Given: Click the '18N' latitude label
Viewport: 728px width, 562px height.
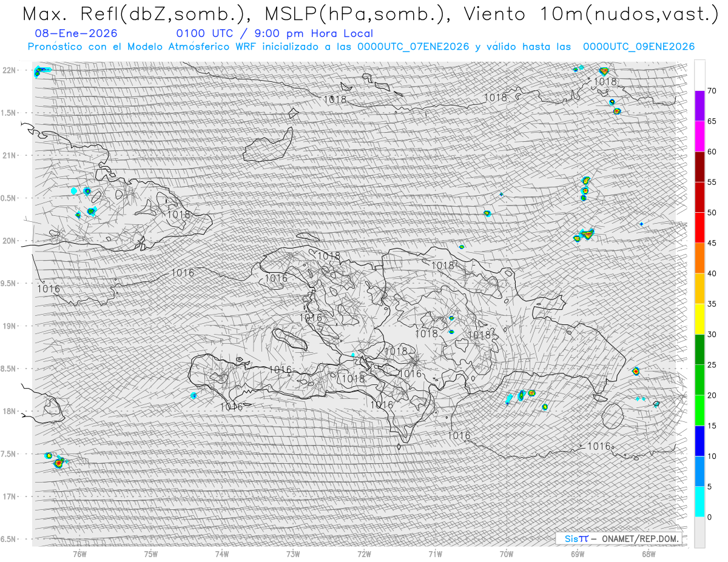Looking at the screenshot, I should tap(10, 412).
